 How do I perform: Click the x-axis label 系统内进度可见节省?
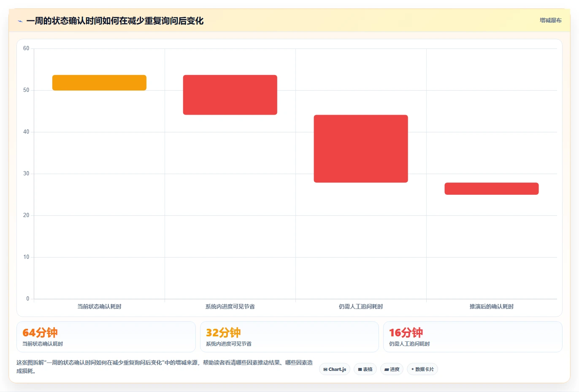click(230, 306)
